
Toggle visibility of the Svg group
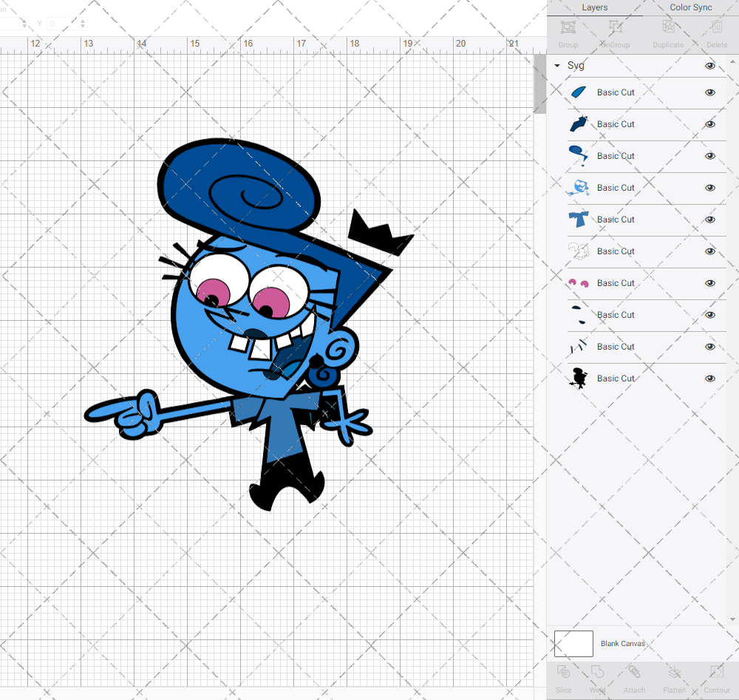(710, 65)
